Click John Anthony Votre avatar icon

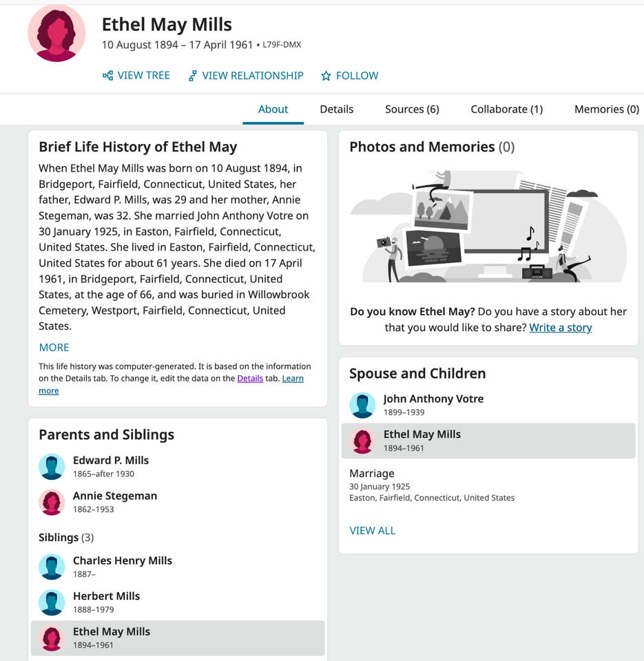(362, 406)
